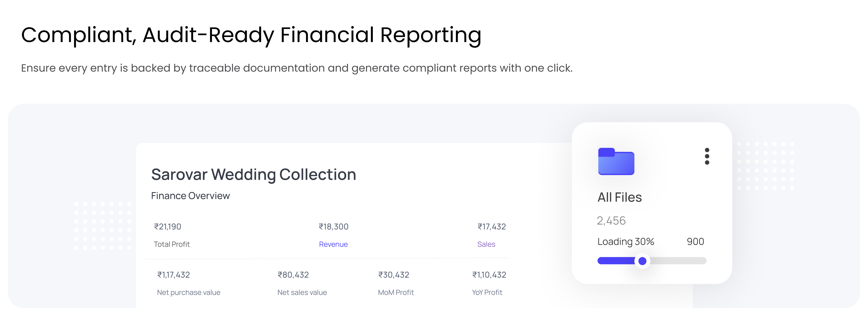Select the Sales label
Screen dimensions: 868x318
pyautogui.click(x=486, y=244)
